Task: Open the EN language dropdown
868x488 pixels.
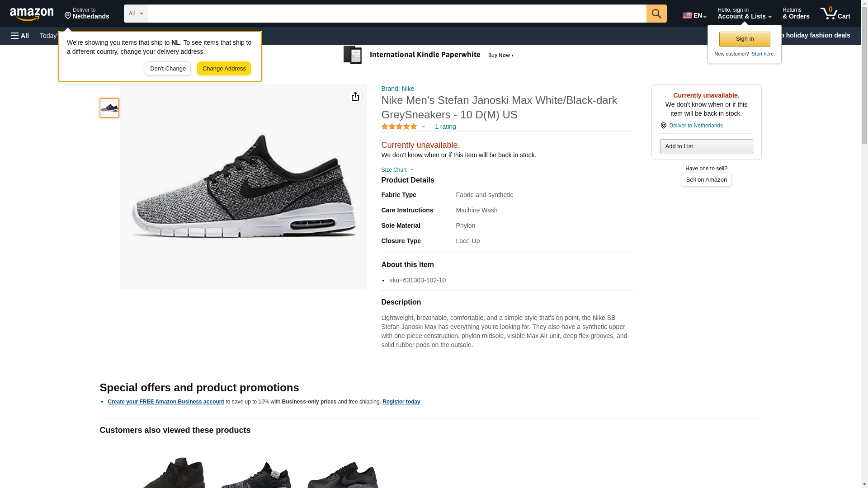Action: 694,15
